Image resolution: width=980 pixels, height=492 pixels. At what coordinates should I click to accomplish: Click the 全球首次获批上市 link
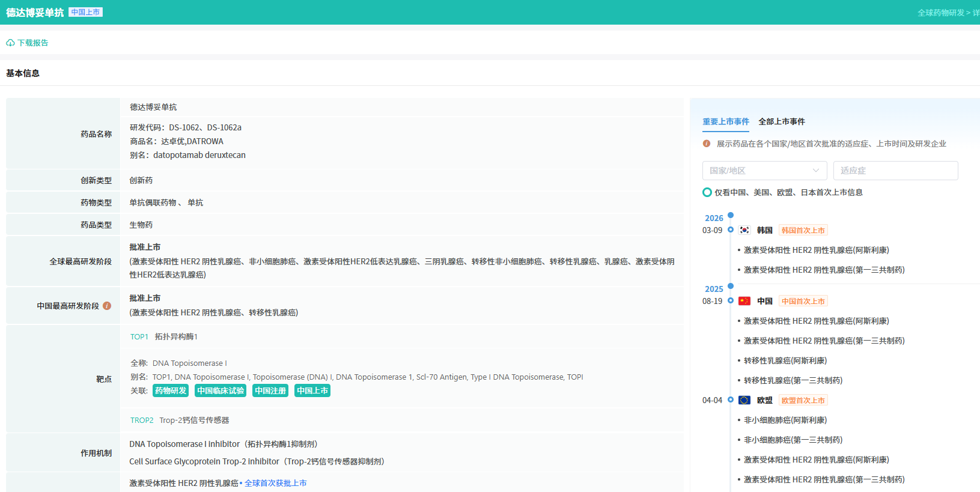276,483
